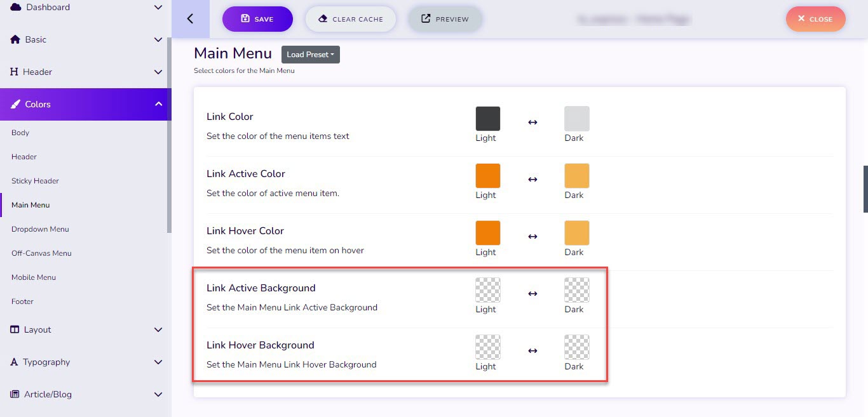
Task: Click the sidebar vertical scrollbar
Action: click(169, 135)
